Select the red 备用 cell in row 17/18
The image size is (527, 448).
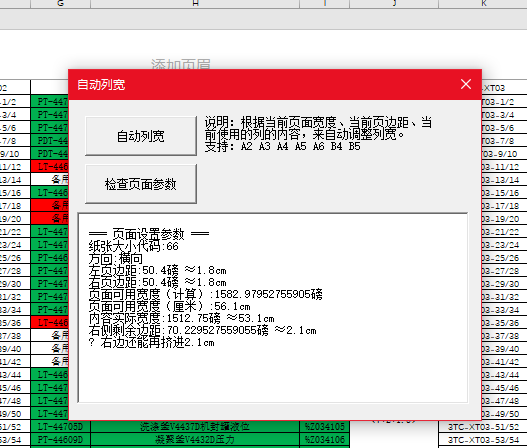[49, 206]
